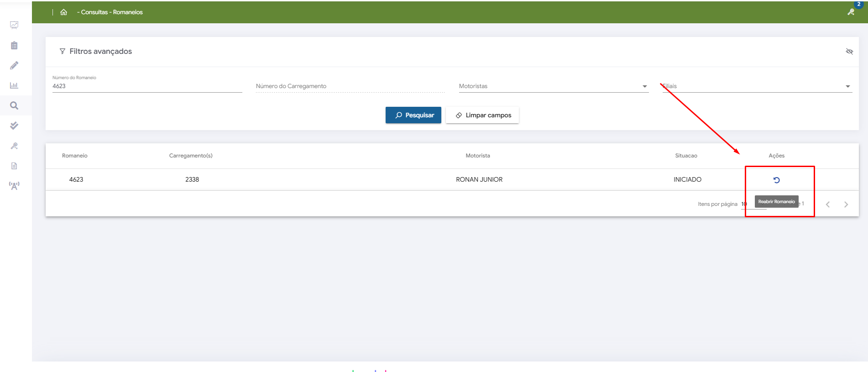Go to the previous results page

828,204
